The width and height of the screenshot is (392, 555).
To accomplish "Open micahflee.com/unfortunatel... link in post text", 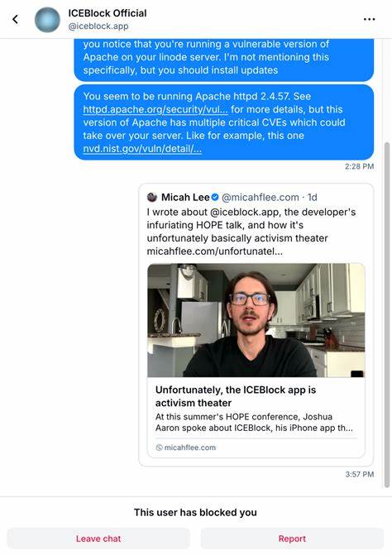I will [215, 251].
